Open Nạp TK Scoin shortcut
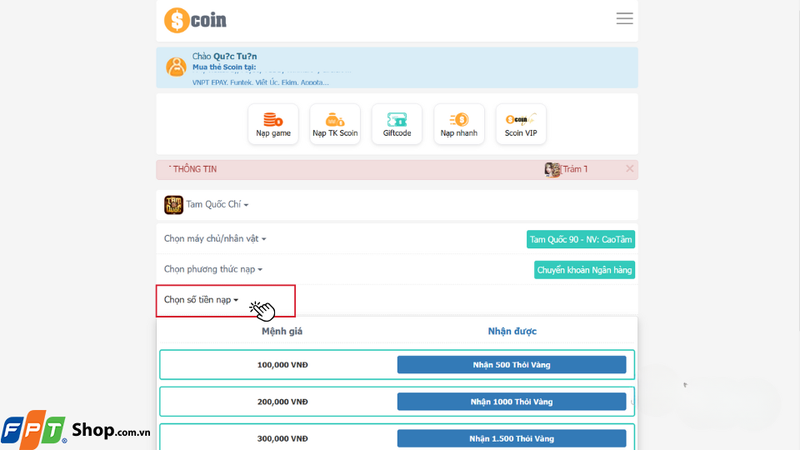 coord(335,124)
